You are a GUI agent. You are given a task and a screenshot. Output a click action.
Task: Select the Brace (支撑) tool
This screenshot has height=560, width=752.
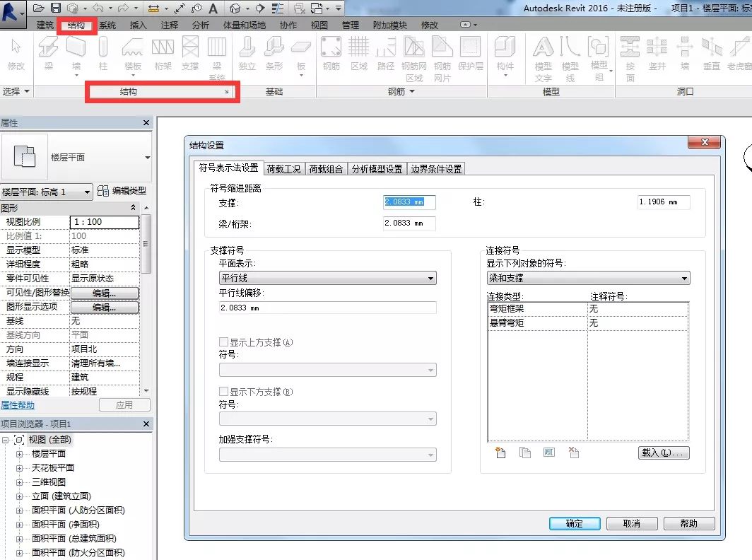tap(190, 54)
